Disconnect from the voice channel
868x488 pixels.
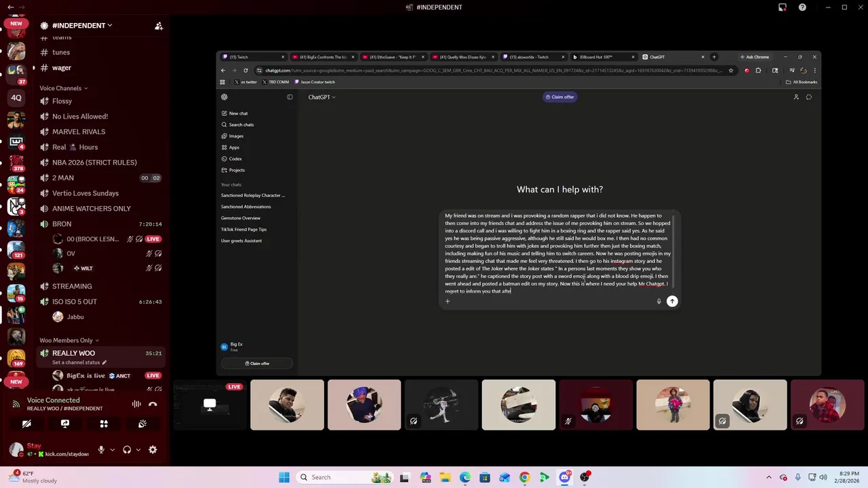[x=153, y=404]
